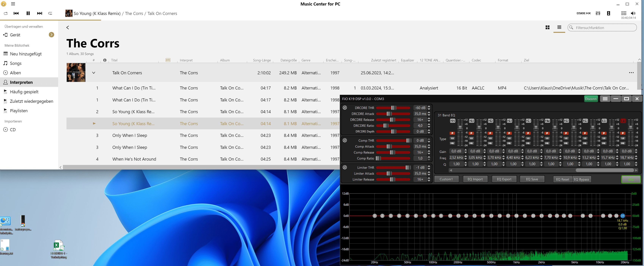Viewport: 644px width, 266px height.
Task: Toggle the DRCDRE power switch
Action: pyautogui.click(x=345, y=108)
